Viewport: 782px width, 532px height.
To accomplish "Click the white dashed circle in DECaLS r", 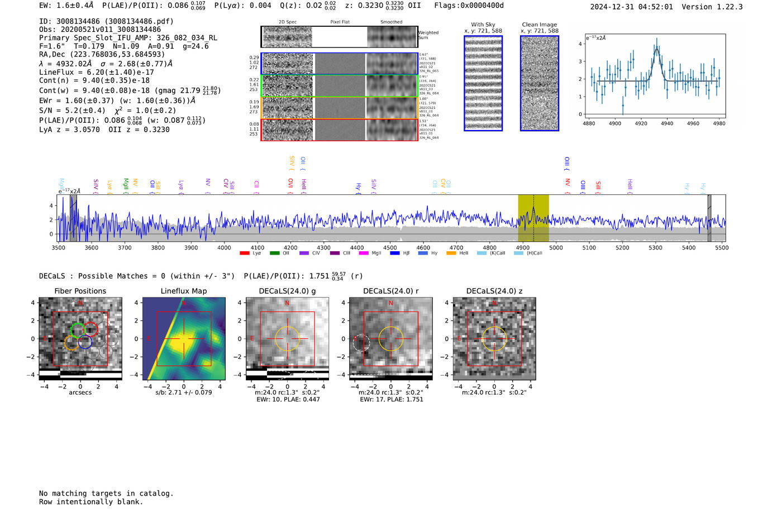I will click(361, 343).
